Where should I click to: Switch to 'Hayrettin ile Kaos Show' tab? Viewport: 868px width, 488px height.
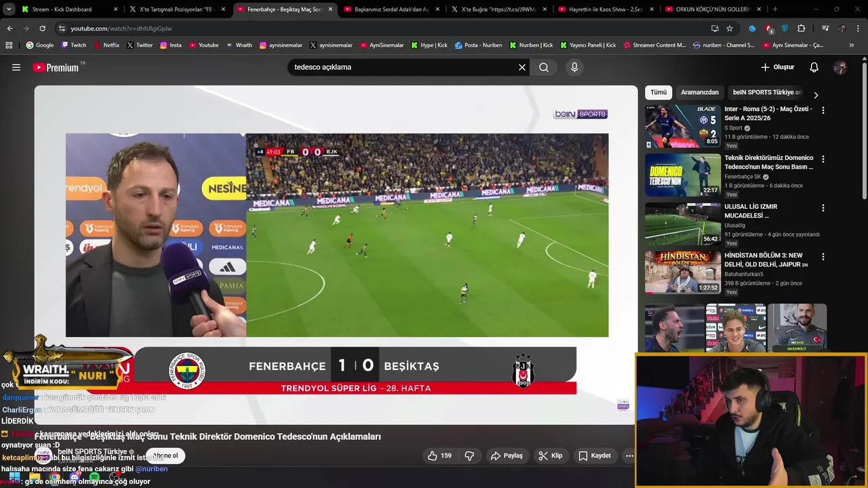(605, 9)
